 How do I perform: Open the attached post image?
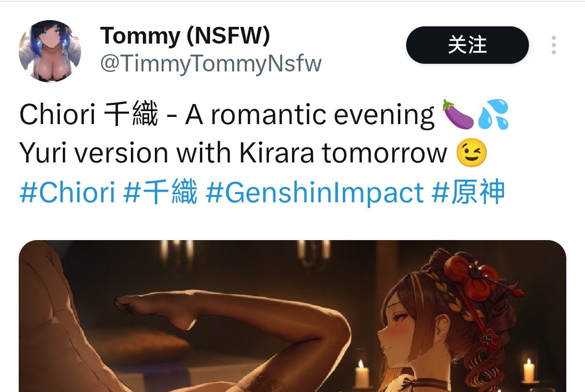[x=292, y=316]
